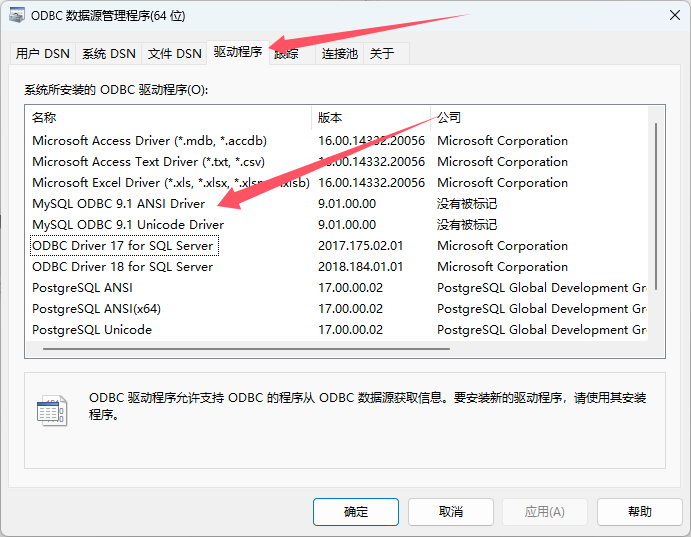Click version cell of MySQL ODBC 9.1 ANSI Driver

coord(347,204)
